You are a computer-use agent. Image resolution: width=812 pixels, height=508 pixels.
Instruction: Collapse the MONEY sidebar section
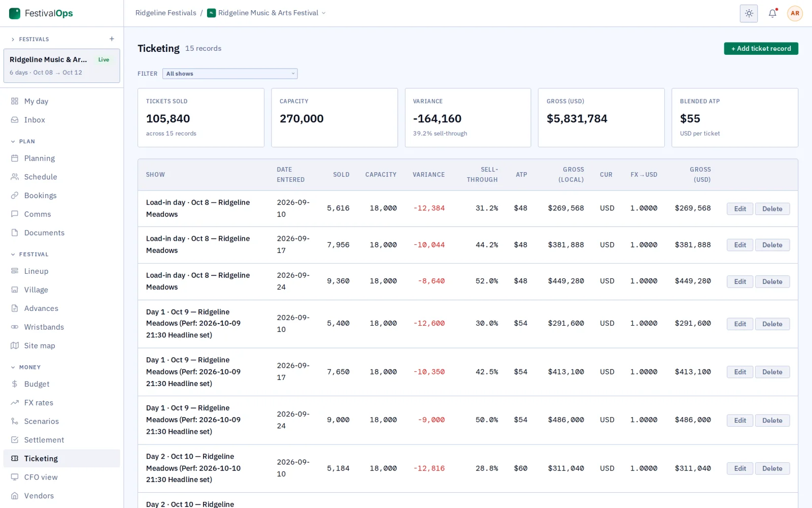tap(25, 367)
